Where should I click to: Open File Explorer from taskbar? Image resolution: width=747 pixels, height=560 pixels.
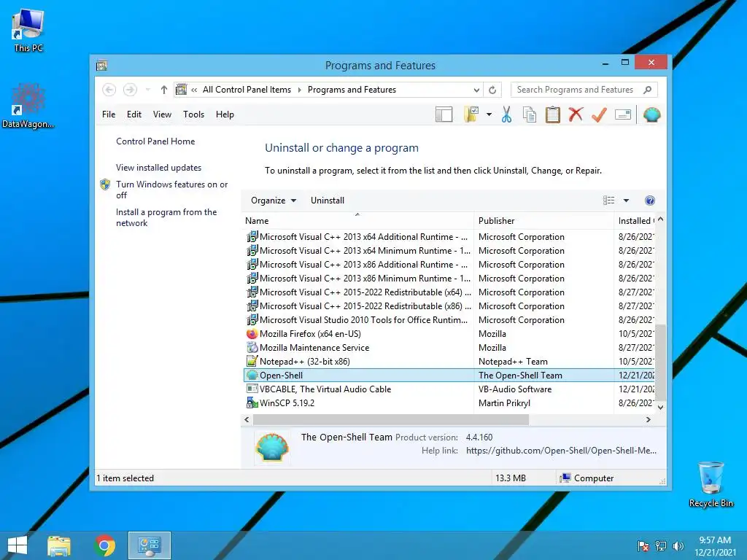pos(59,545)
